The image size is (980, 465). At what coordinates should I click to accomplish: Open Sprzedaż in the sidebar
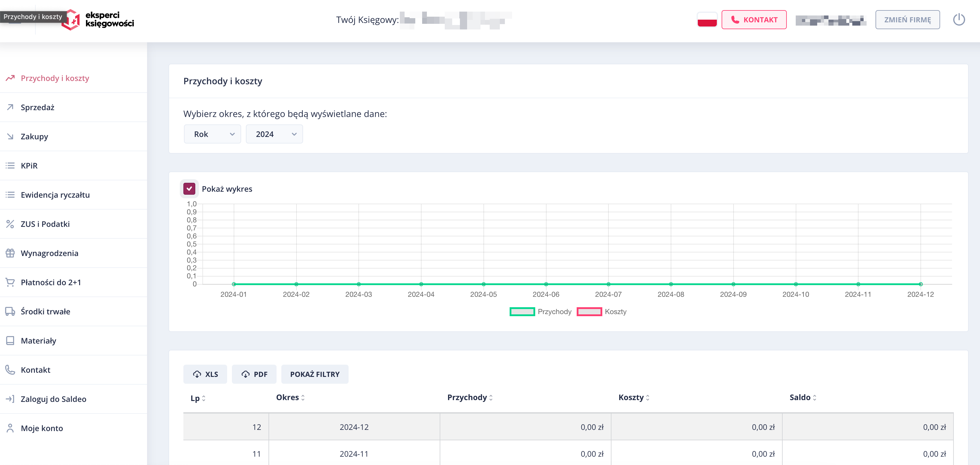pos(37,107)
